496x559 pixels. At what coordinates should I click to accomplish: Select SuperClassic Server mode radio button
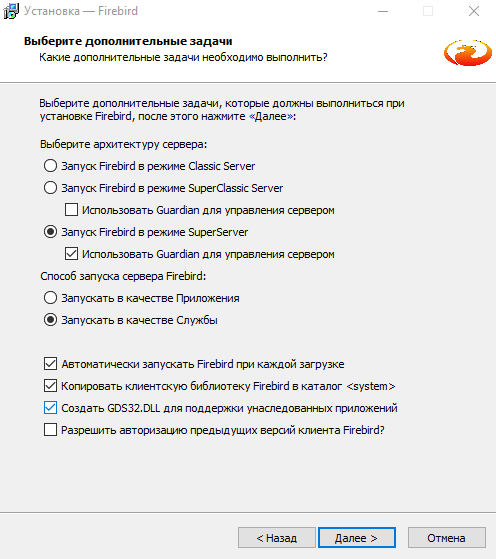point(50,188)
